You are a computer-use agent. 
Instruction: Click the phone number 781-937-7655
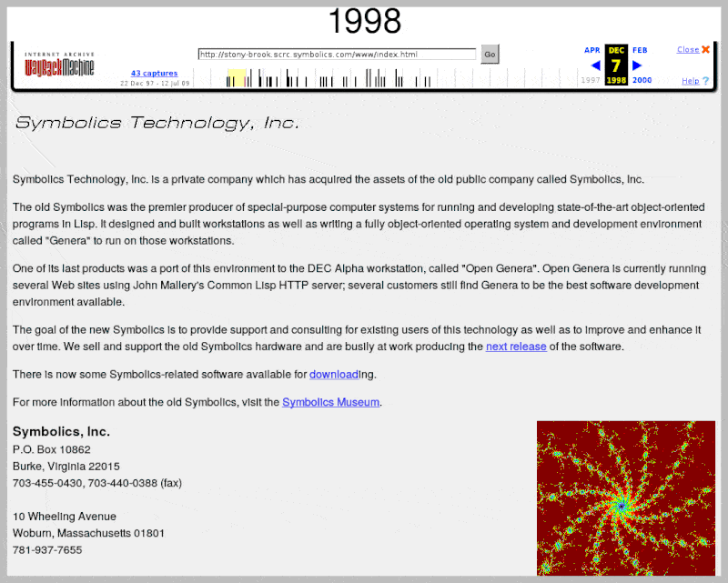[x=47, y=550]
